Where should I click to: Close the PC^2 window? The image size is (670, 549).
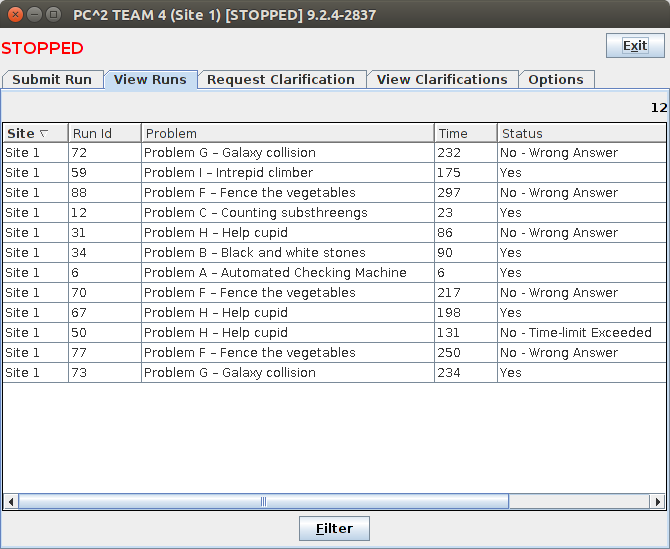click(x=14, y=14)
